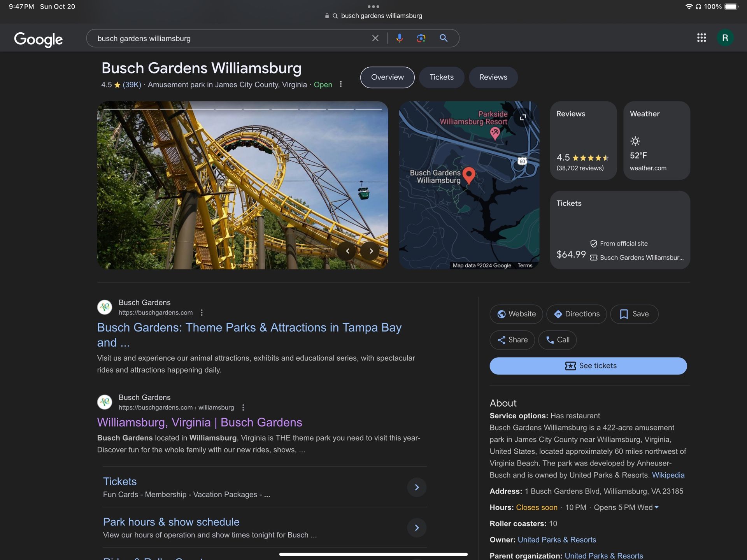This screenshot has width=747, height=560.
Task: Expand Park hours & show schedule chevron
Action: click(x=417, y=528)
